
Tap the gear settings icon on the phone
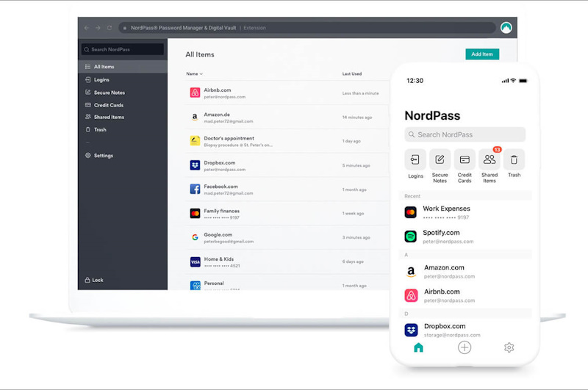(x=509, y=347)
